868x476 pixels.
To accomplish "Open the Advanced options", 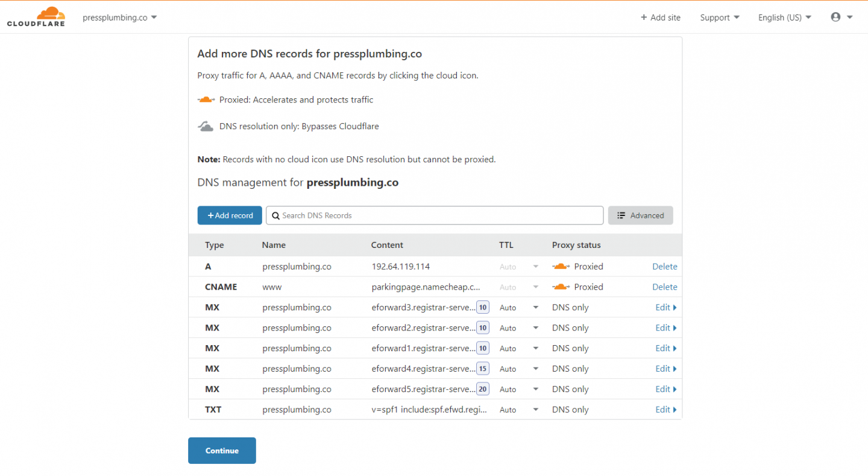I will [x=640, y=215].
